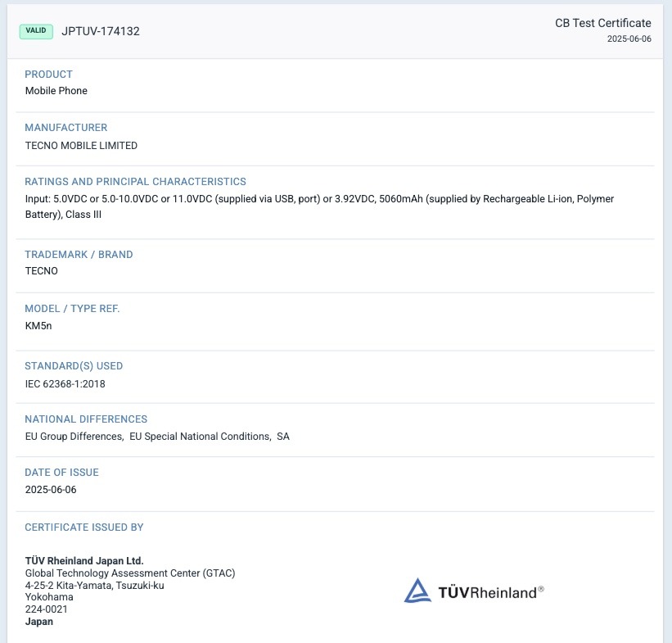Click the CERTIFICATE ISSUED BY label
Viewport: 672px width, 643px height.
(x=84, y=528)
